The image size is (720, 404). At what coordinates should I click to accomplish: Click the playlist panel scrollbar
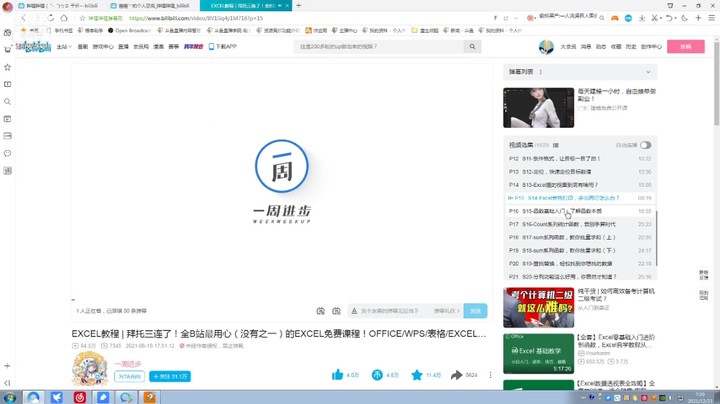pyautogui.click(x=657, y=238)
